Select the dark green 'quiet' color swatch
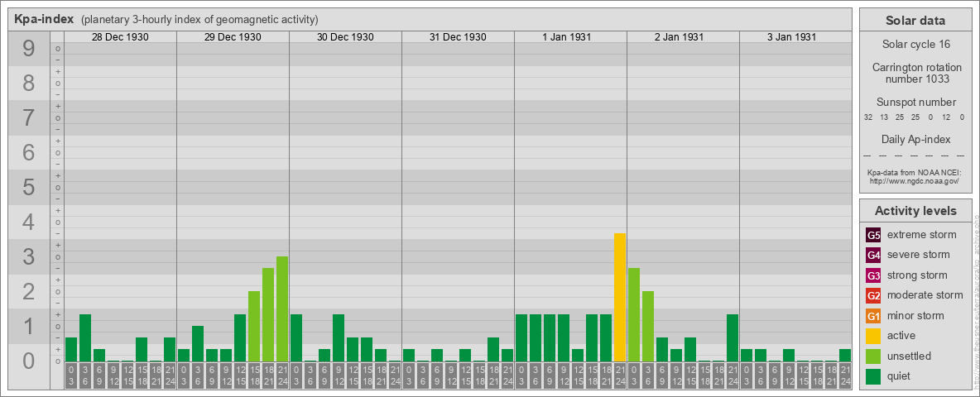Screen dimensions: 980x397 click(x=873, y=376)
